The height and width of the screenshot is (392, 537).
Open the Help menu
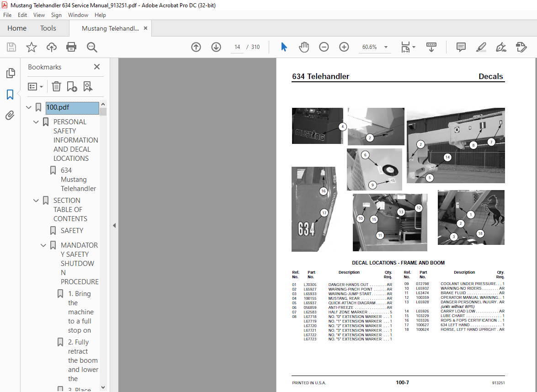click(x=100, y=15)
